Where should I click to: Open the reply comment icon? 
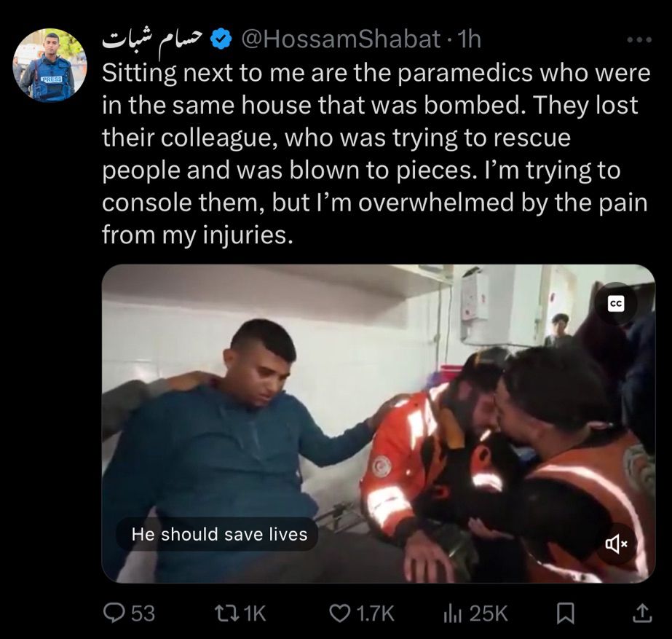[x=114, y=613]
